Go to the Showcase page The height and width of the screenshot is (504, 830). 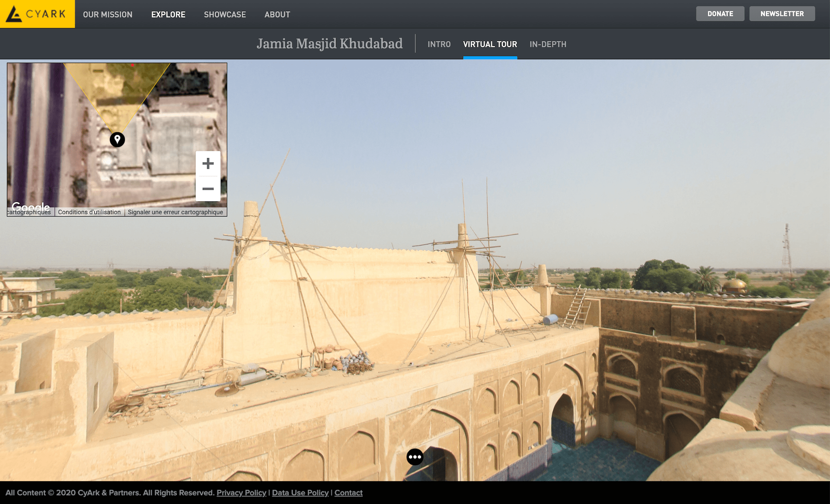click(225, 14)
